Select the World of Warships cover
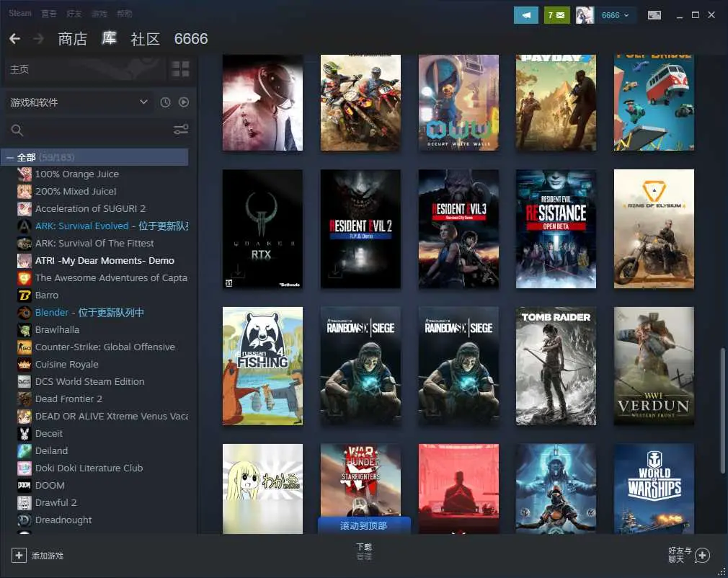This screenshot has width=728, height=578. 654,489
